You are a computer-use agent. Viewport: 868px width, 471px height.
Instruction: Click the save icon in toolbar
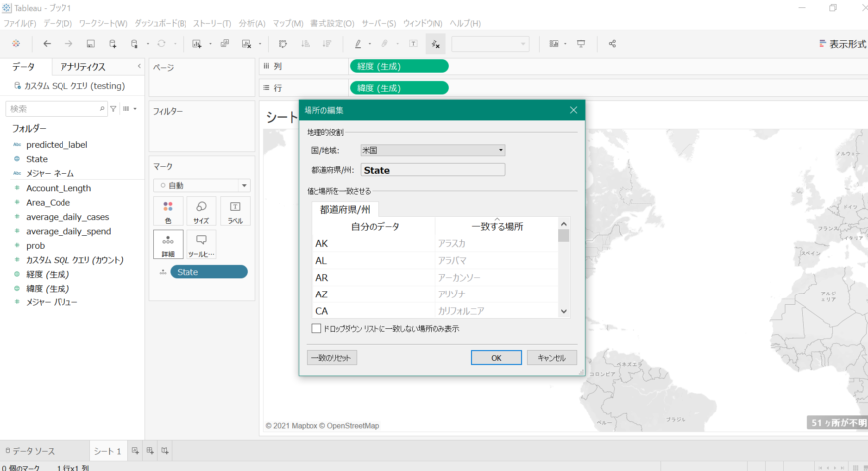91,44
